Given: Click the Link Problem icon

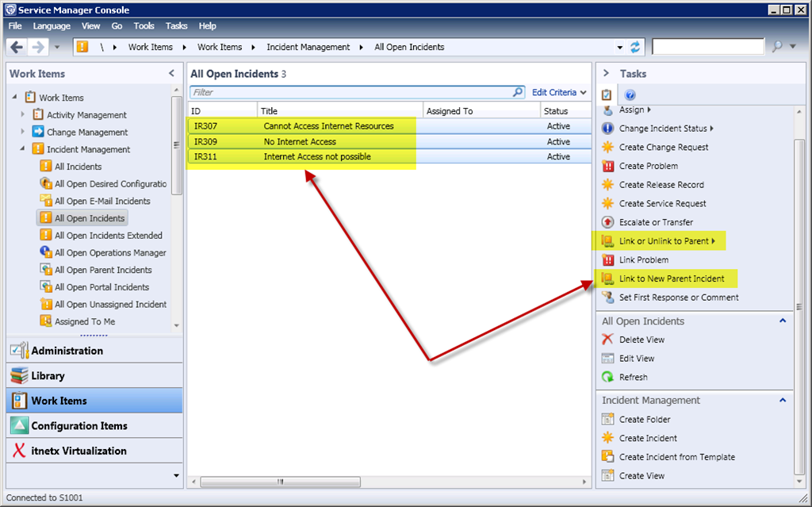Looking at the screenshot, I should [x=608, y=260].
